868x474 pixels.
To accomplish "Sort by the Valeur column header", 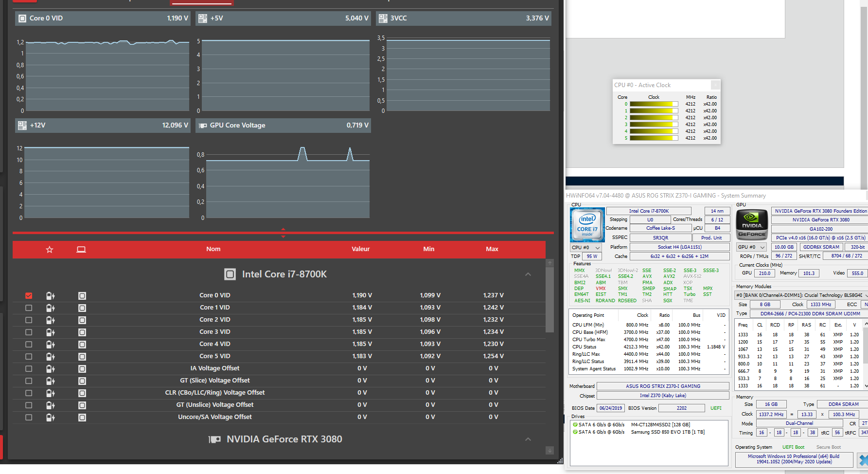I will 360,249.
